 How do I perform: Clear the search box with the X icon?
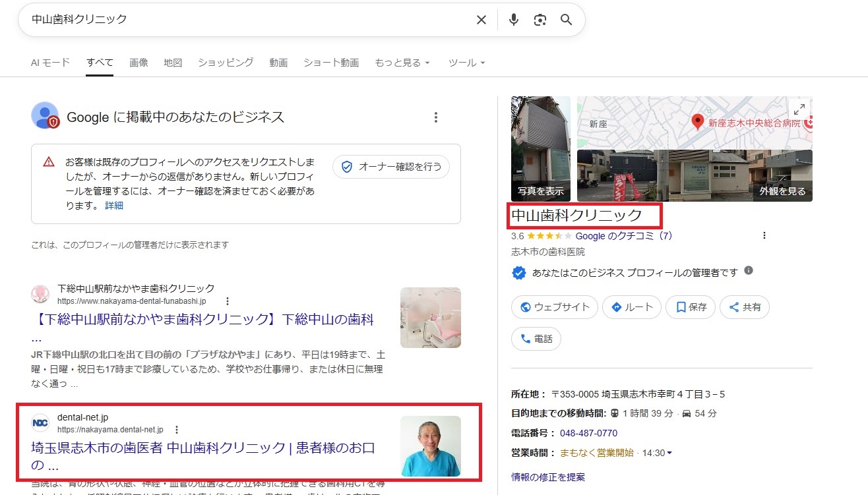[481, 20]
